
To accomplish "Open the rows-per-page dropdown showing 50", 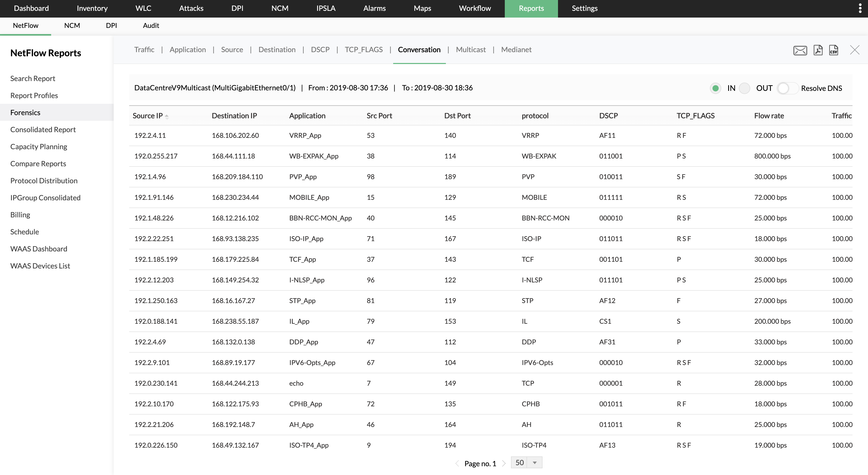I will 526,463.
